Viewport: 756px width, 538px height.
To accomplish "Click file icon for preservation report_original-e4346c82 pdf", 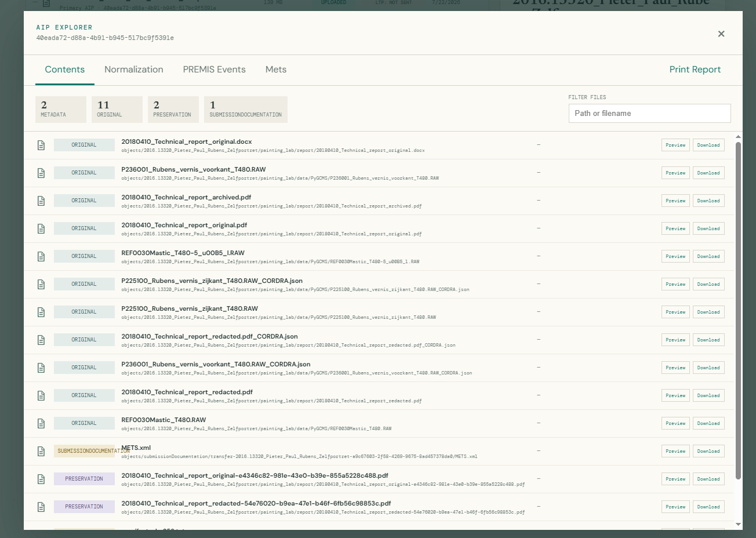I will tap(41, 479).
